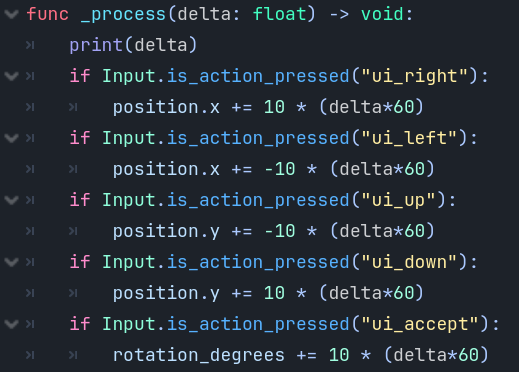Image resolution: width=519 pixels, height=372 pixels.
Task: Click the print call
Action: (x=96, y=45)
